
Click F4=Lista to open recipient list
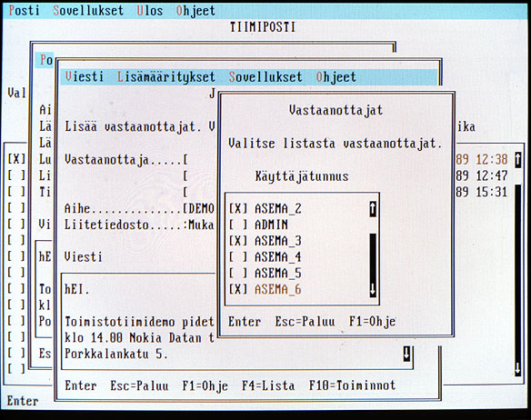(x=268, y=385)
